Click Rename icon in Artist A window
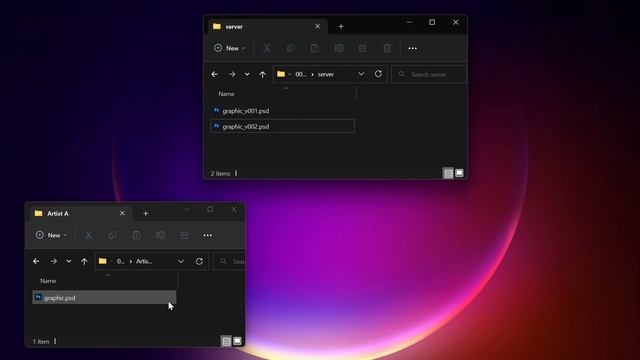Viewport: 640px width, 360px height. (160, 235)
